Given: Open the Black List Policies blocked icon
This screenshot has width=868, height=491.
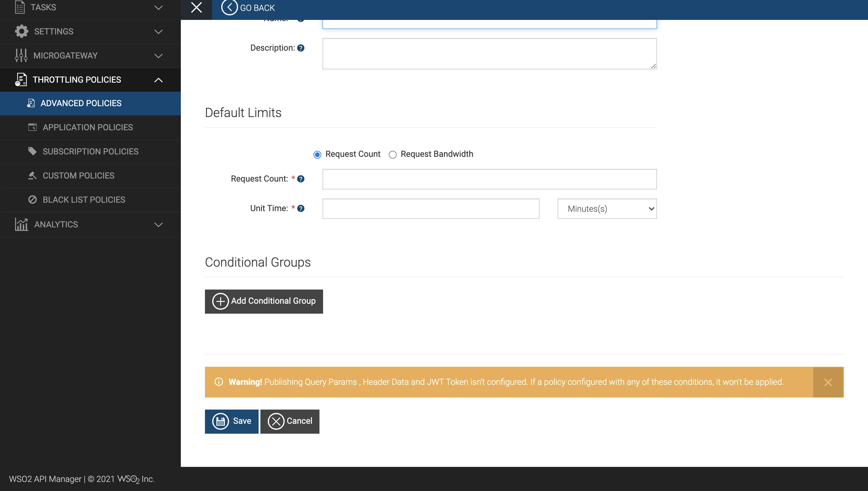Looking at the screenshot, I should pos(33,200).
